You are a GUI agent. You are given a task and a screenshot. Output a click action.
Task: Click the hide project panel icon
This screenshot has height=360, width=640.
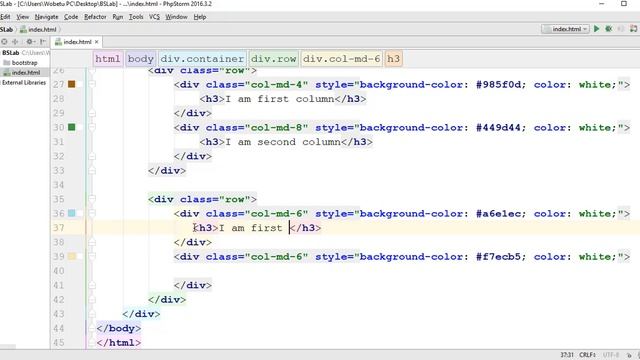tap(43, 42)
